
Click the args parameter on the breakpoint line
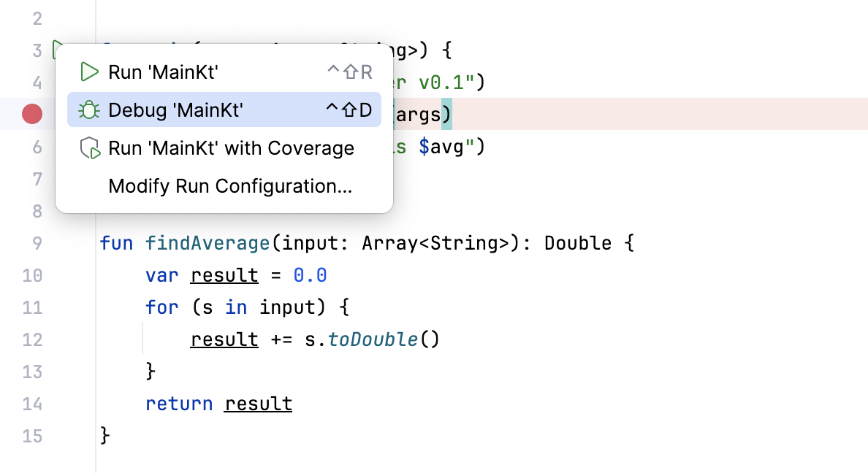(x=419, y=115)
